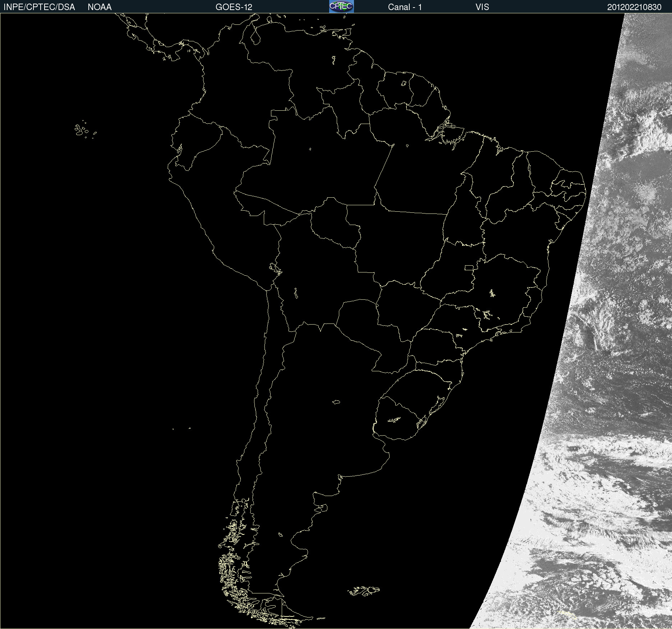Click the VIS channel label
The width and height of the screenshot is (672, 629).
point(482,7)
